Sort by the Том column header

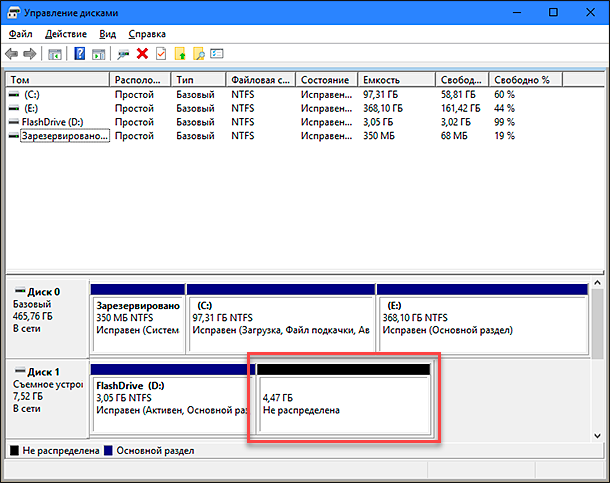pyautogui.click(x=58, y=80)
